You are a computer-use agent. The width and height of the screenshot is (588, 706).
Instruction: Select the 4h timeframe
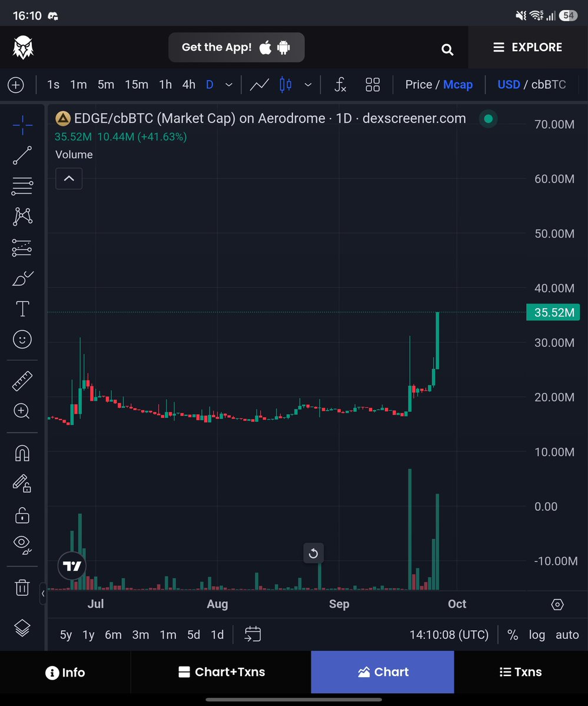(188, 85)
